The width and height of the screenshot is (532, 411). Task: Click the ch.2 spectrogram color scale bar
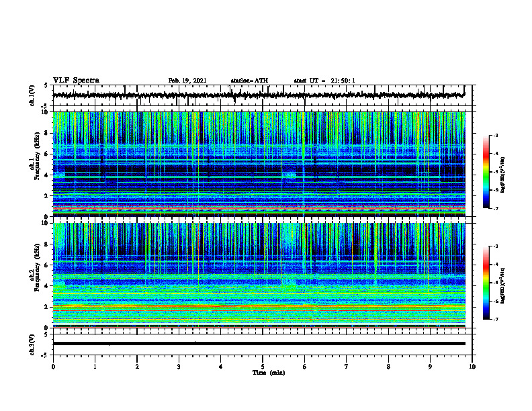486,283
